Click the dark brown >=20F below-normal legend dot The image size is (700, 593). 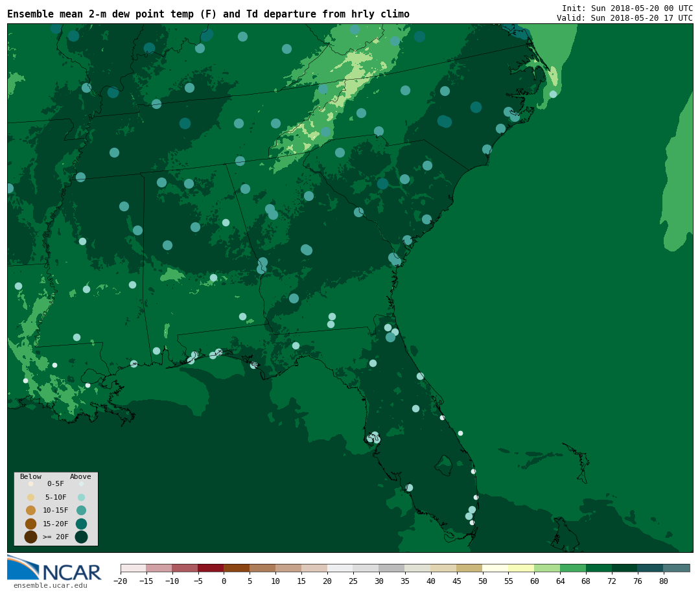coord(31,537)
